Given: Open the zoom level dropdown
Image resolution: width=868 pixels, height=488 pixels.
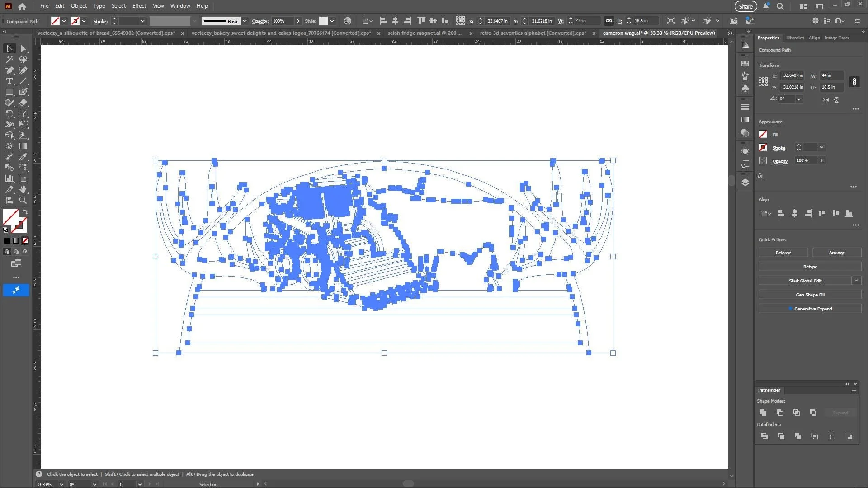Looking at the screenshot, I should [x=61, y=484].
